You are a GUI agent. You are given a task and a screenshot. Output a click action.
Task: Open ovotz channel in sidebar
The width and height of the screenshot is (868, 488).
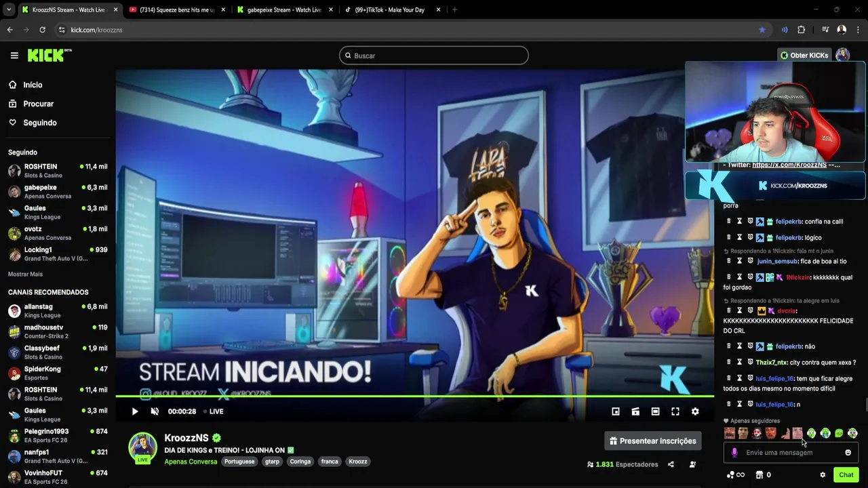(x=57, y=233)
